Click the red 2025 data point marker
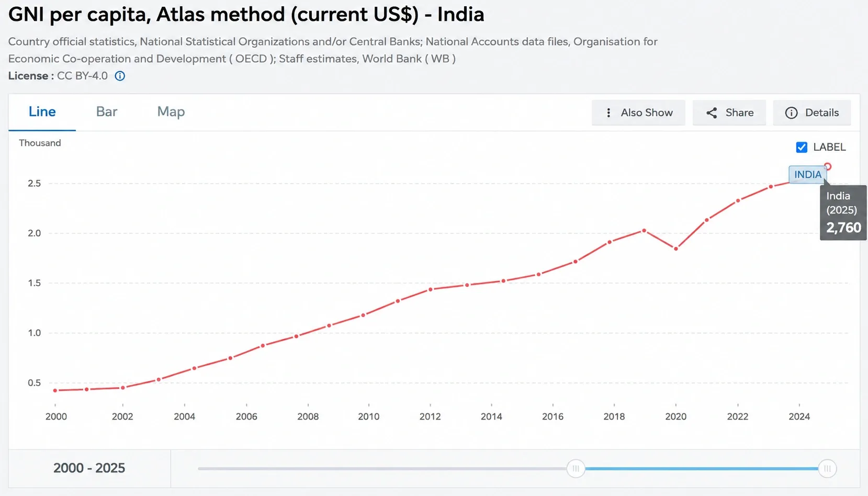Viewport: 868px width, 496px height. tap(827, 167)
